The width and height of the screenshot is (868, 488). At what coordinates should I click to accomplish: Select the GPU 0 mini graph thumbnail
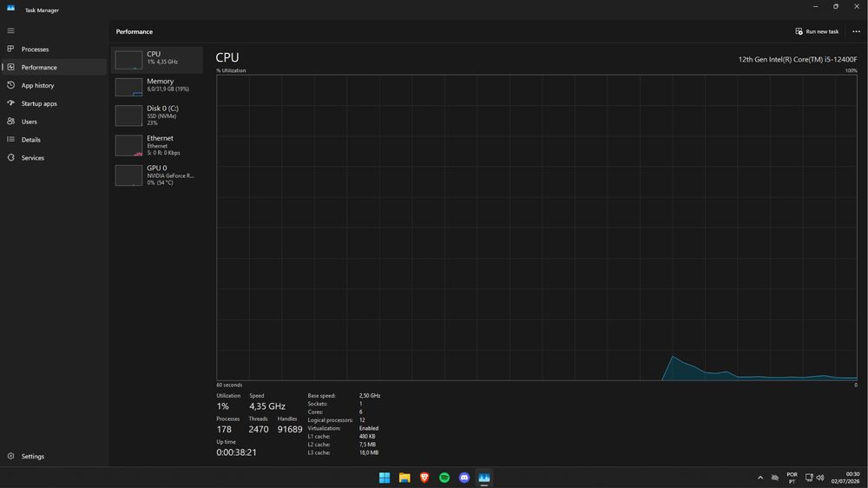coord(128,175)
